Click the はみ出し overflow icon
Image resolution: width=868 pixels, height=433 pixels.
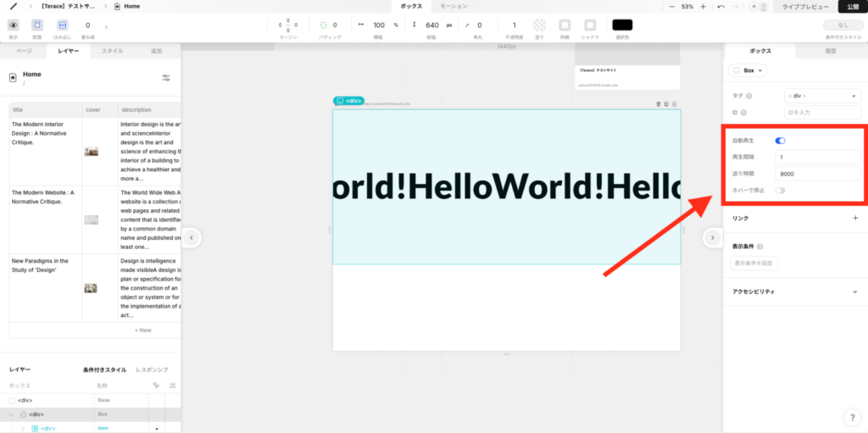62,25
